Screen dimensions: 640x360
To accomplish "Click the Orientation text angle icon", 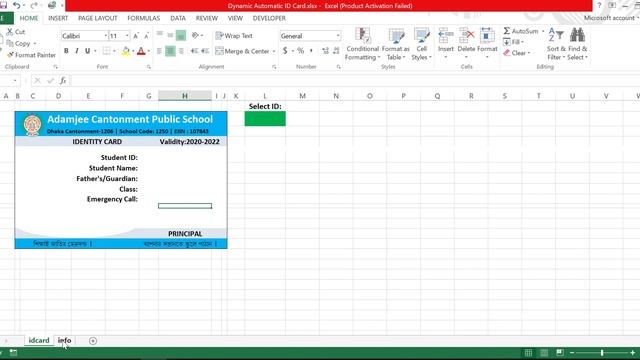I will [x=196, y=36].
